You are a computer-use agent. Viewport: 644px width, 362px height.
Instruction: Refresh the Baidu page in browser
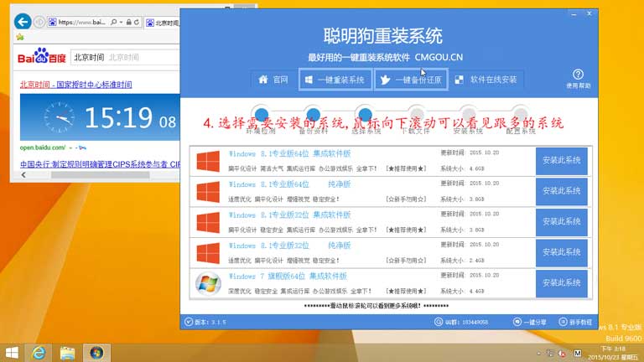pos(135,22)
